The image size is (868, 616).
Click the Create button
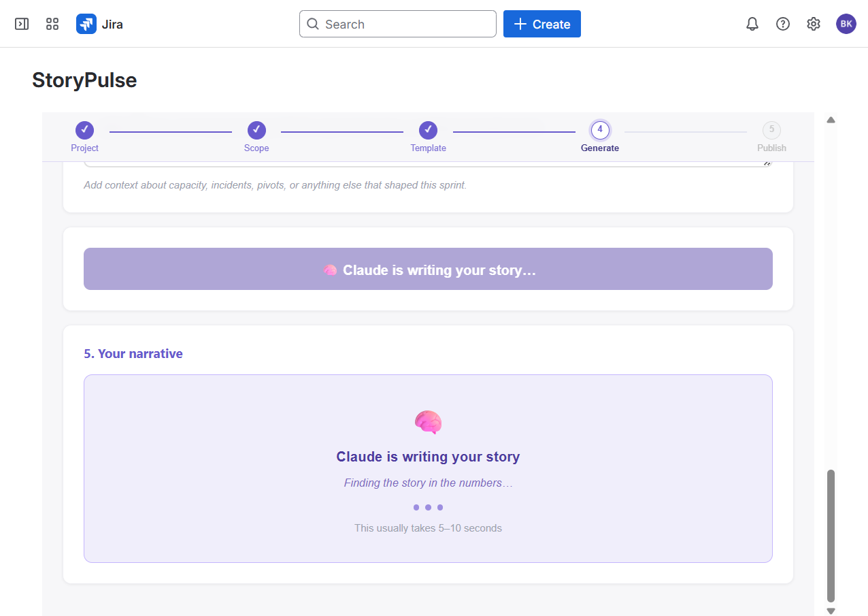542,24
